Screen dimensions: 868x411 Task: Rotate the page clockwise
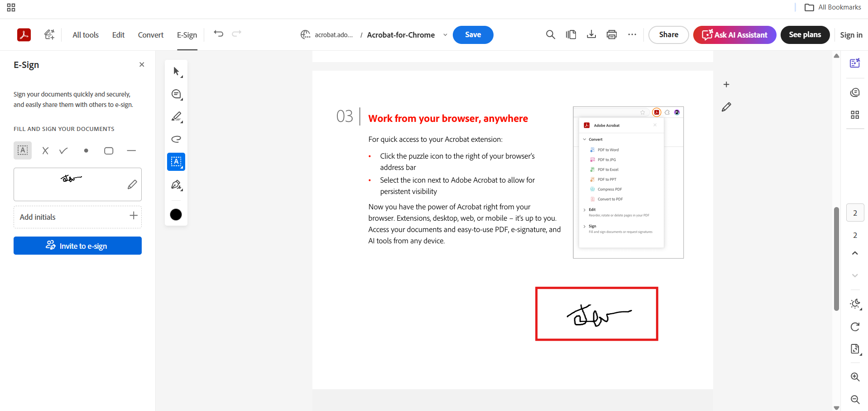click(855, 327)
